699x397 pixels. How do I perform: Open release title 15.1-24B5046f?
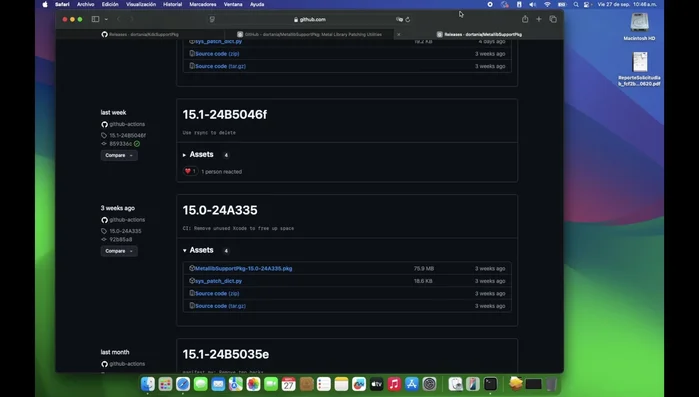(x=225, y=115)
